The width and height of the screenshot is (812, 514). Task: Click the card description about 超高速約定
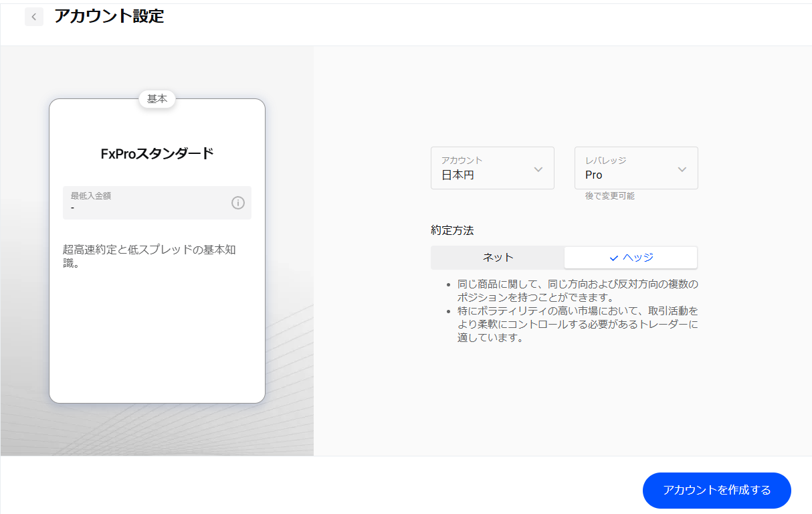tap(149, 256)
